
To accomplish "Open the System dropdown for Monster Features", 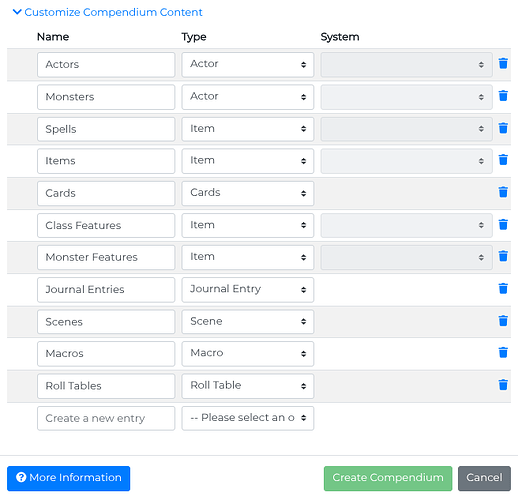I will (x=406, y=257).
